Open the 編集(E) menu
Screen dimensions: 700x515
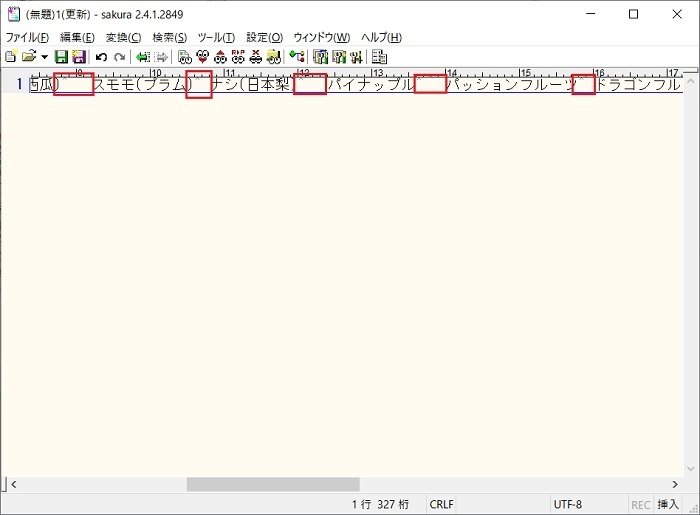(x=77, y=37)
